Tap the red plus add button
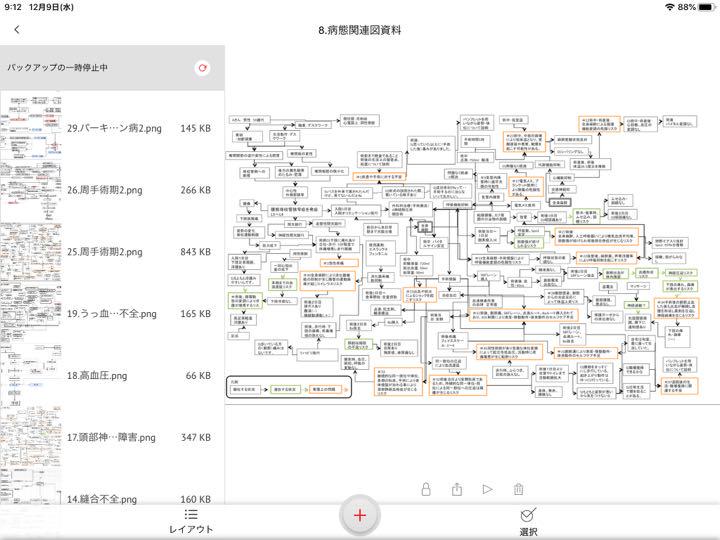Screen dimensions: 720x540 tap(360, 515)
